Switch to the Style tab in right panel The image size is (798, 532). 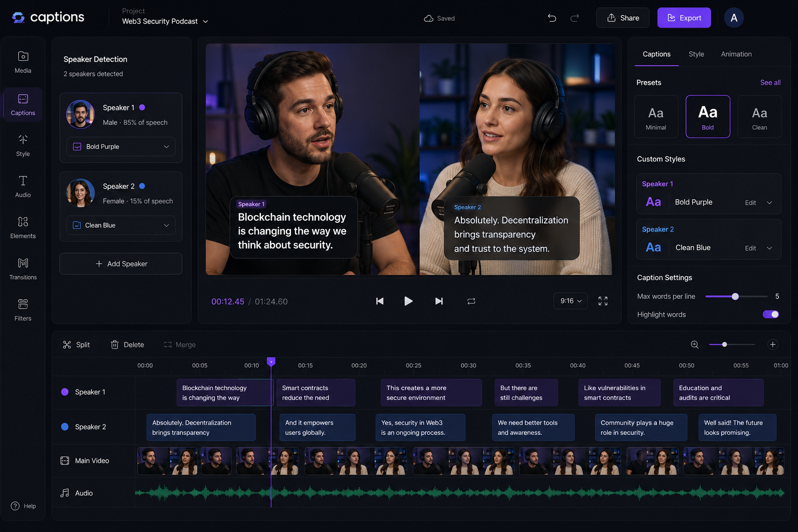696,54
